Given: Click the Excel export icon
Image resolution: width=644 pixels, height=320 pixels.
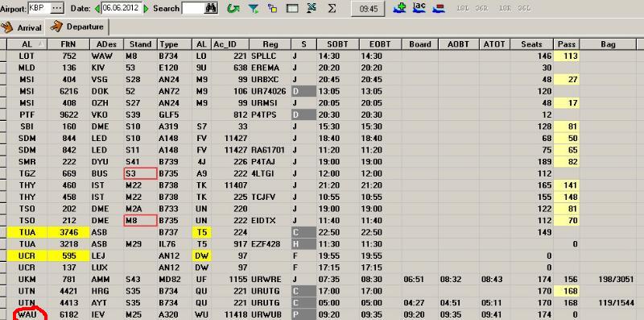Looking at the screenshot, I should pyautogui.click(x=312, y=8).
